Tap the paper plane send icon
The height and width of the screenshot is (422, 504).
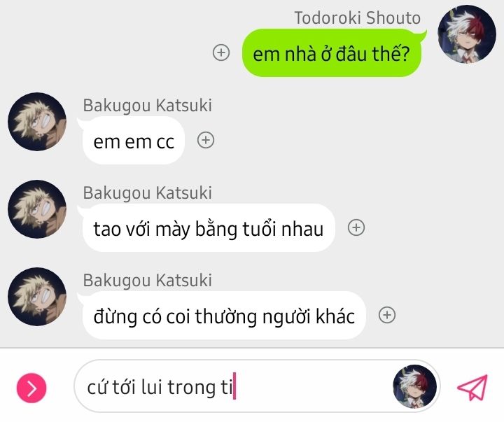472,387
